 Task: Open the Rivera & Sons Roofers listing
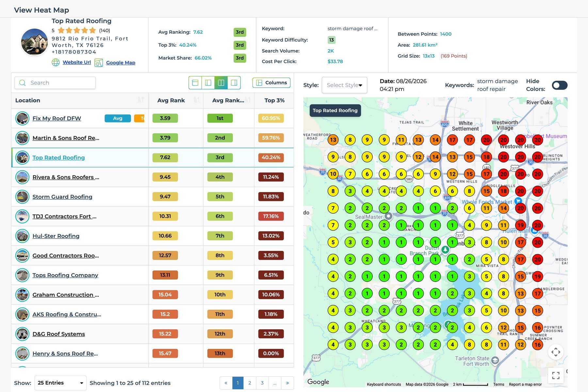[x=66, y=177]
